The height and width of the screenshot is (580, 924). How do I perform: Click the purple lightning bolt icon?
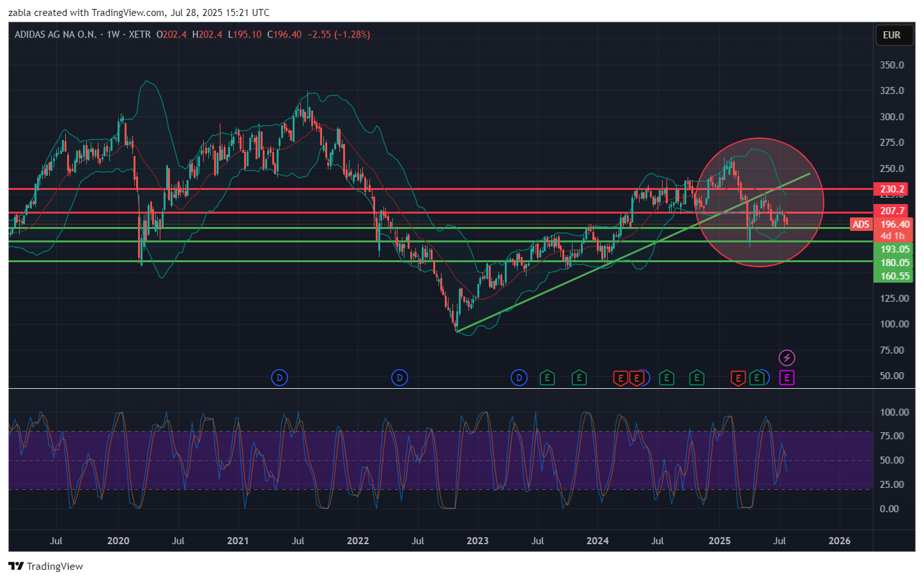pos(787,357)
